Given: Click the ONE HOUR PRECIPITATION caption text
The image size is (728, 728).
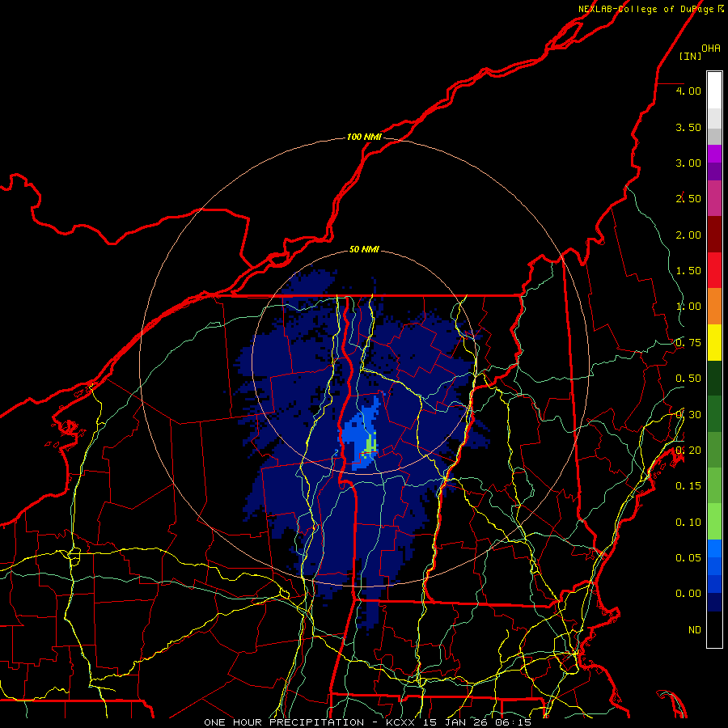Looking at the screenshot, I should click(x=284, y=722).
